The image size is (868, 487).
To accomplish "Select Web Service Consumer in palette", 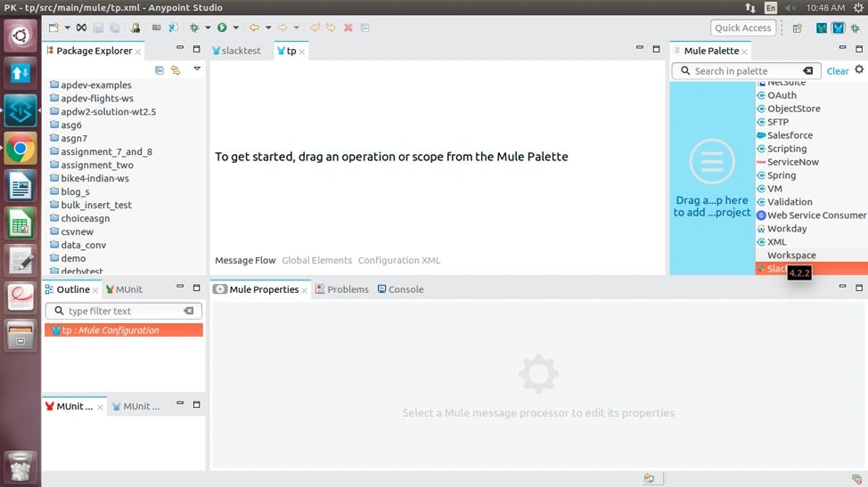I will point(811,215).
